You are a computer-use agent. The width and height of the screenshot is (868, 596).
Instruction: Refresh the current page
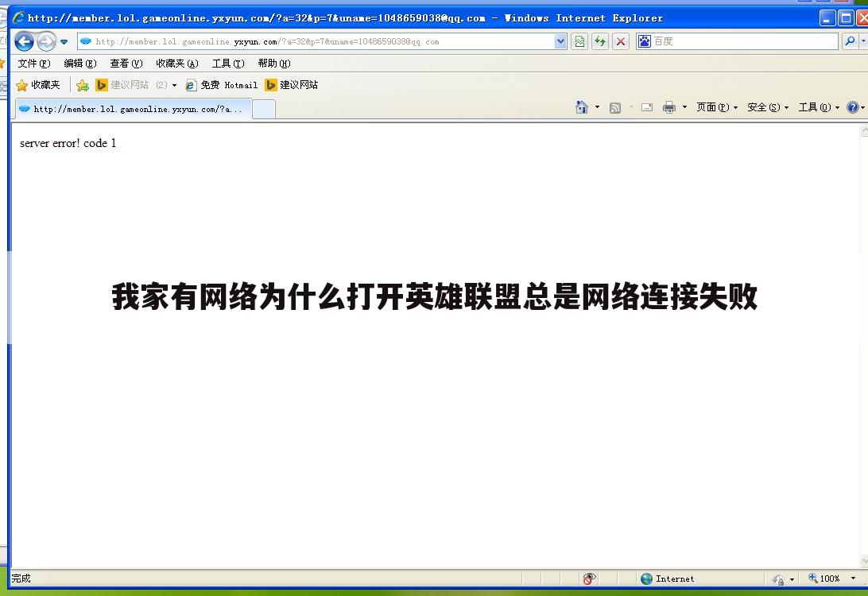[x=599, y=41]
